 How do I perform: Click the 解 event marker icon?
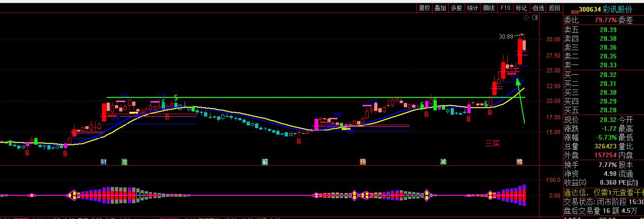pos(265,162)
